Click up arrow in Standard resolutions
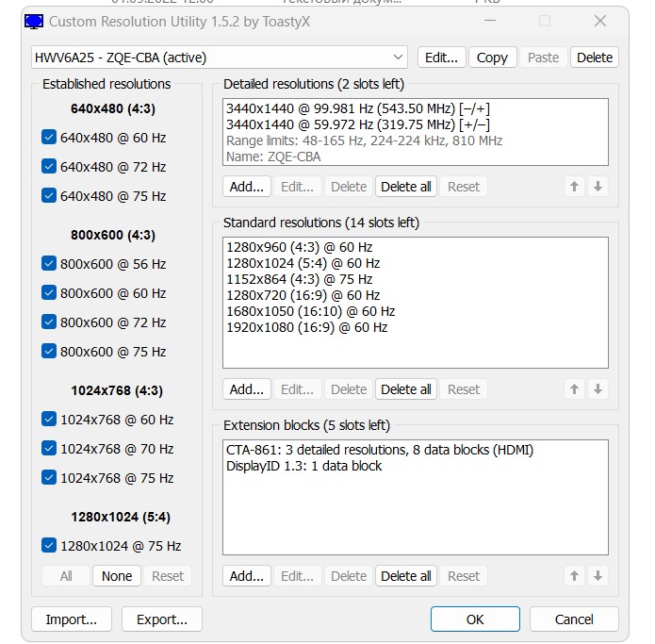655x644 pixels. point(574,389)
